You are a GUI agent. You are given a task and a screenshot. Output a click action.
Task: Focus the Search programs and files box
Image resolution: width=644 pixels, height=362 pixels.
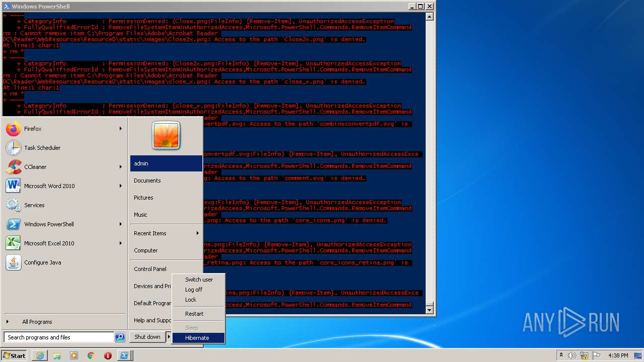click(59, 337)
